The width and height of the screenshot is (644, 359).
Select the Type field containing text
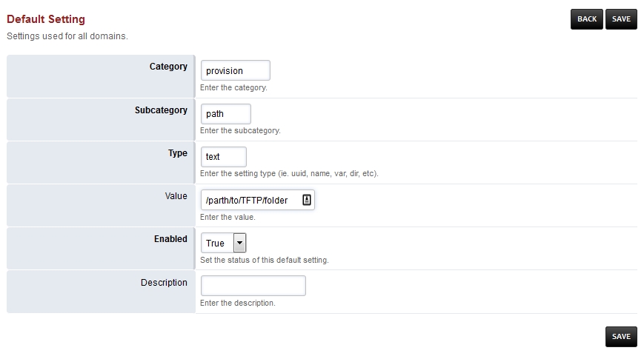coord(223,157)
